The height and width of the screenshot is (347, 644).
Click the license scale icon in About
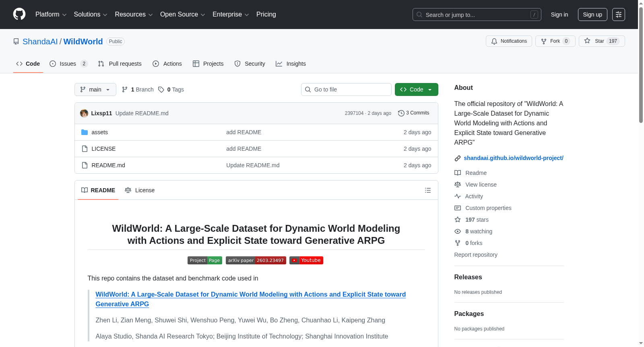click(x=458, y=185)
